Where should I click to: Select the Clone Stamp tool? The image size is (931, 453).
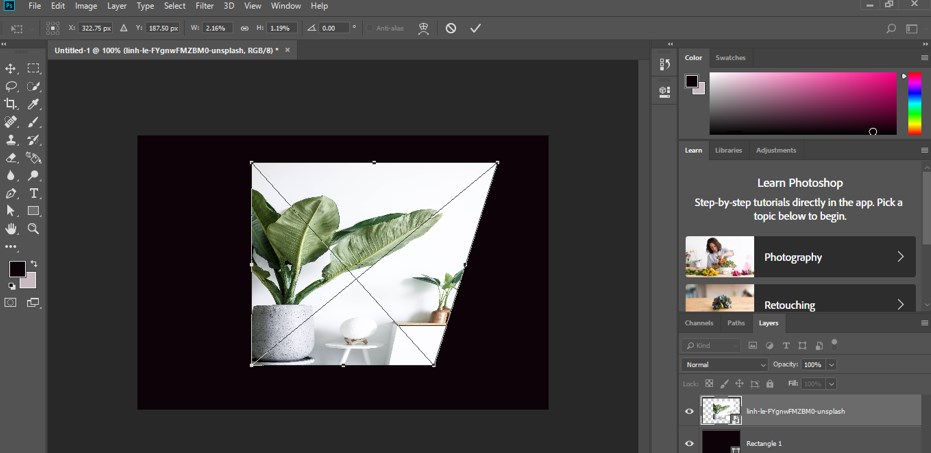(x=11, y=140)
